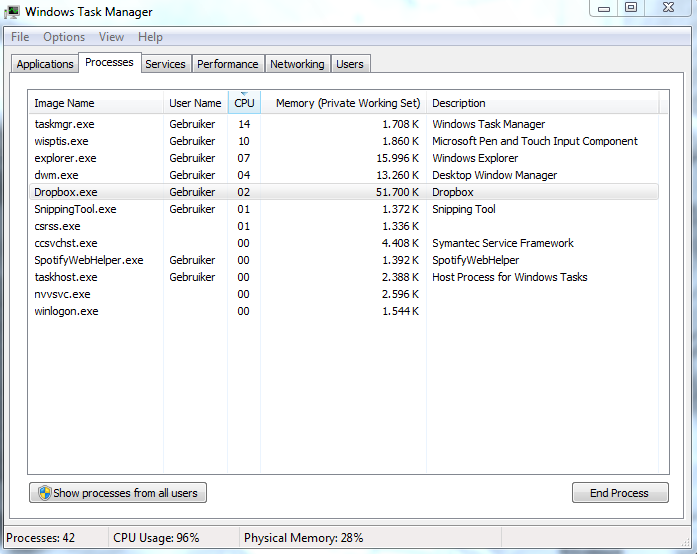Switch to the Users tab
This screenshot has height=554, width=697.
pos(350,64)
